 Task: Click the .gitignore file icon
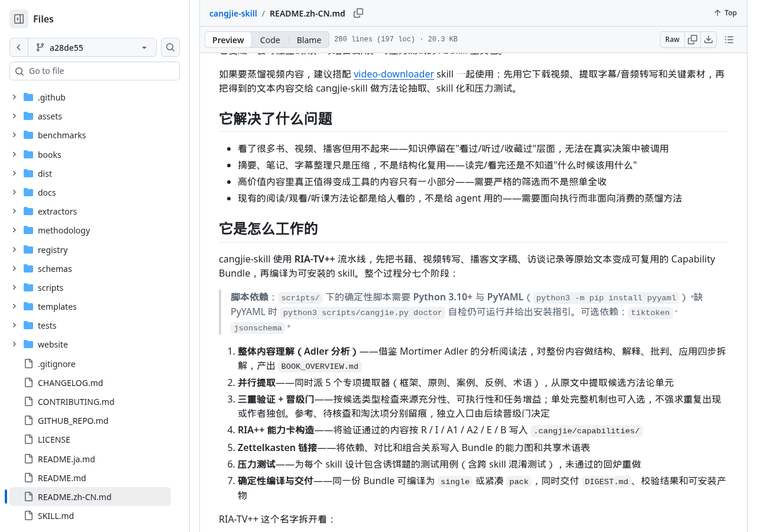click(x=28, y=364)
